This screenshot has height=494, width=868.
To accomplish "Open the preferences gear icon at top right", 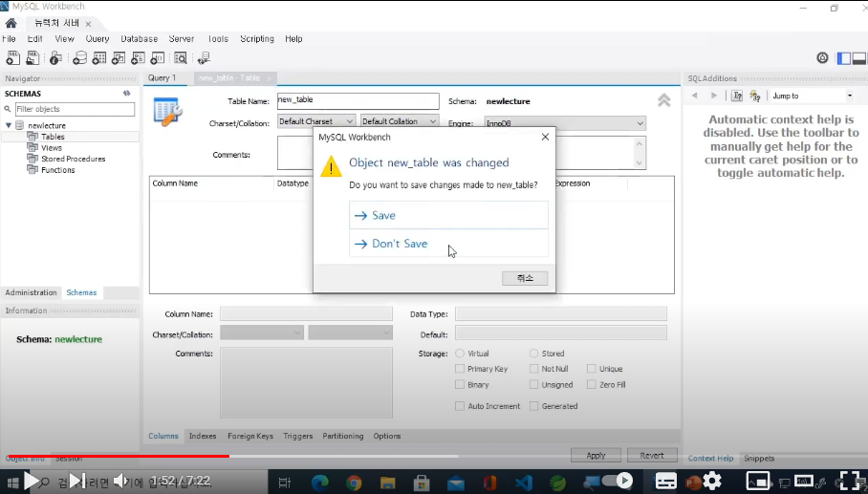I will [823, 57].
